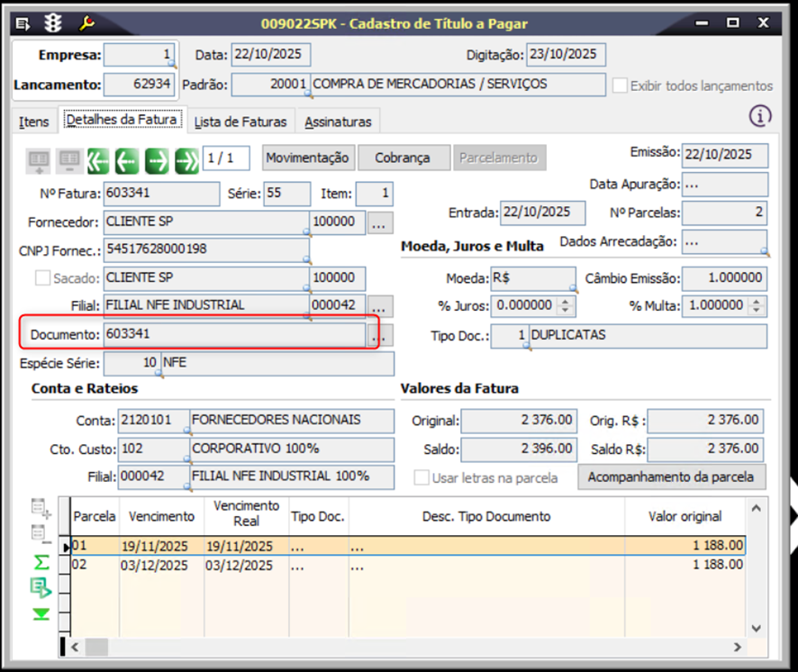The image size is (798, 672).
Task: Go to the previous invoice record
Action: point(127,159)
